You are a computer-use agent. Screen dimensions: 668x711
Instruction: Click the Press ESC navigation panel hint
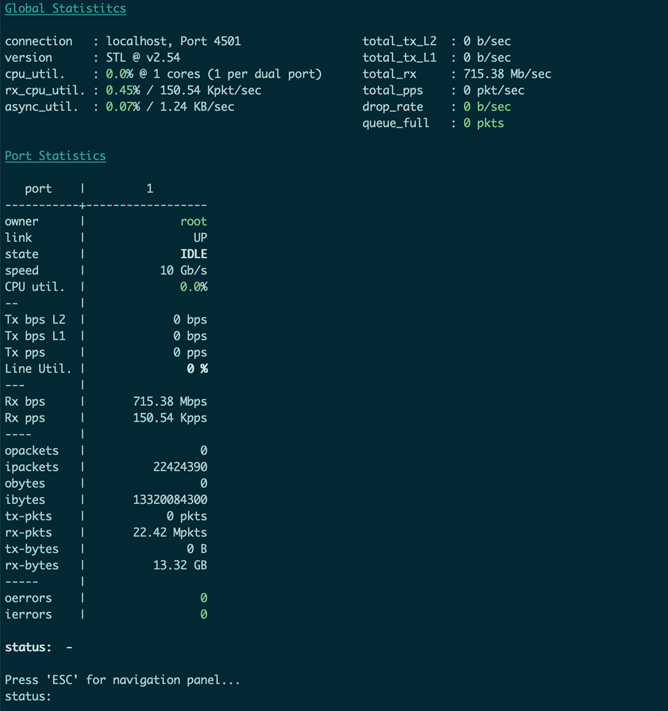122,680
